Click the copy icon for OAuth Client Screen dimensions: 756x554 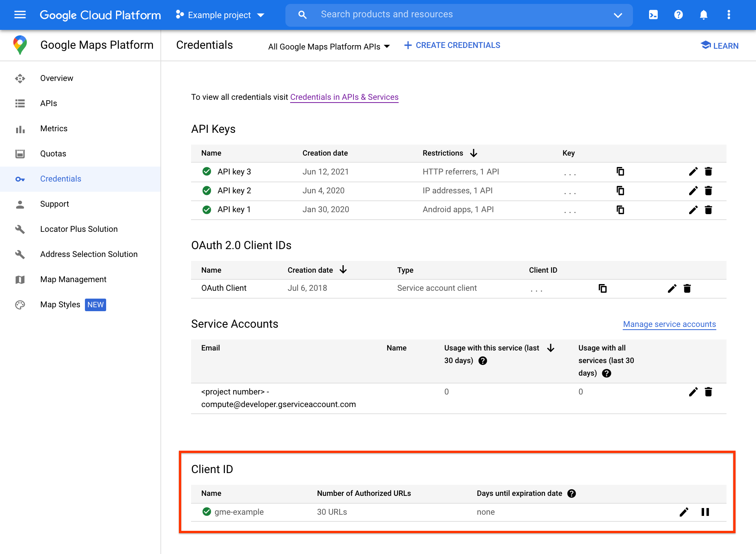(601, 288)
